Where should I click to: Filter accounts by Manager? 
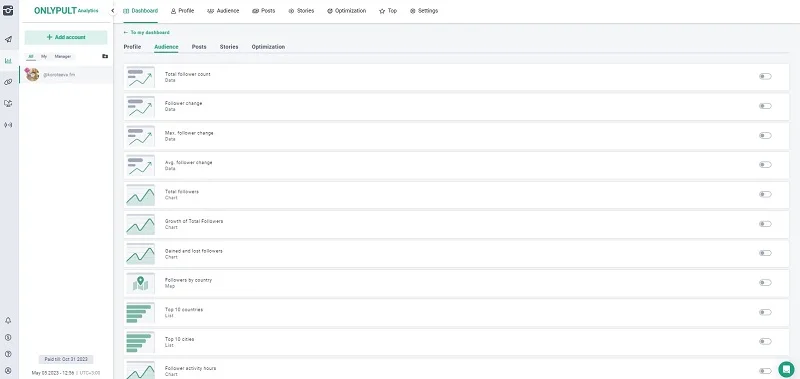[63, 57]
